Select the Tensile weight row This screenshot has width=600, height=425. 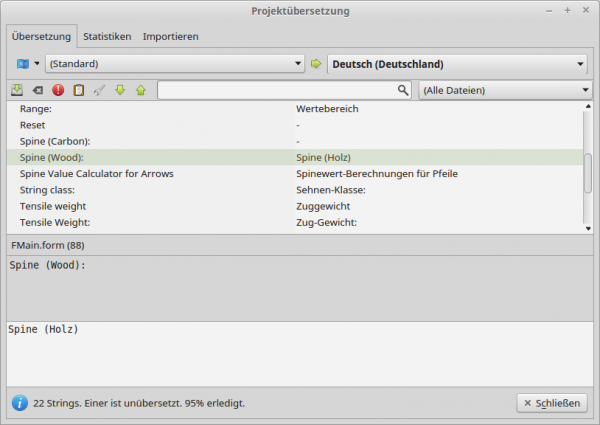point(150,205)
